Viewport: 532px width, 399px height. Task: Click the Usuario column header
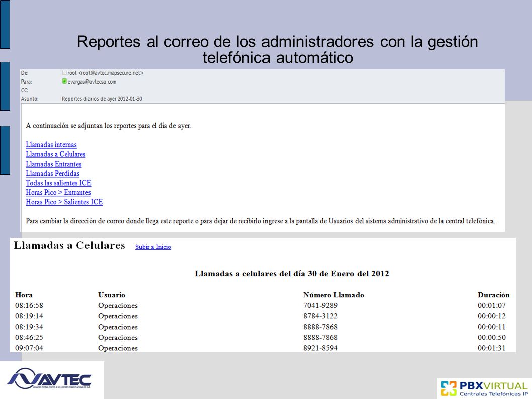point(112,295)
